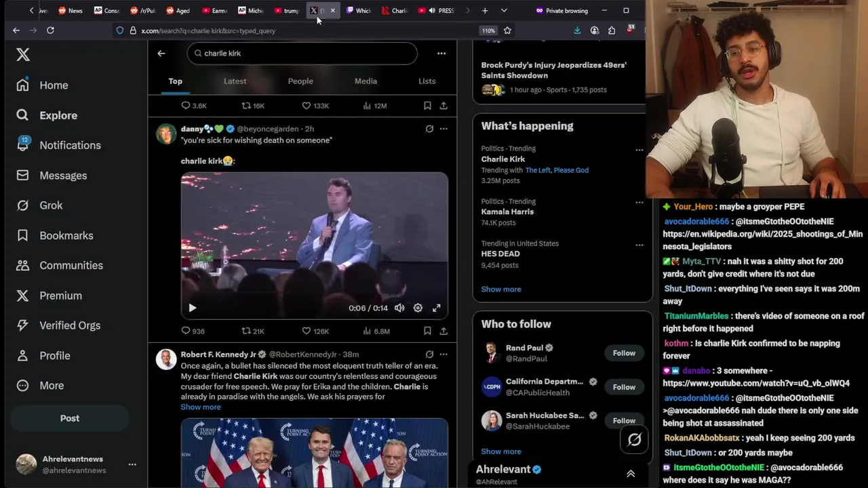The height and width of the screenshot is (488, 868).
Task: Switch to the Latest tab
Action: click(235, 81)
